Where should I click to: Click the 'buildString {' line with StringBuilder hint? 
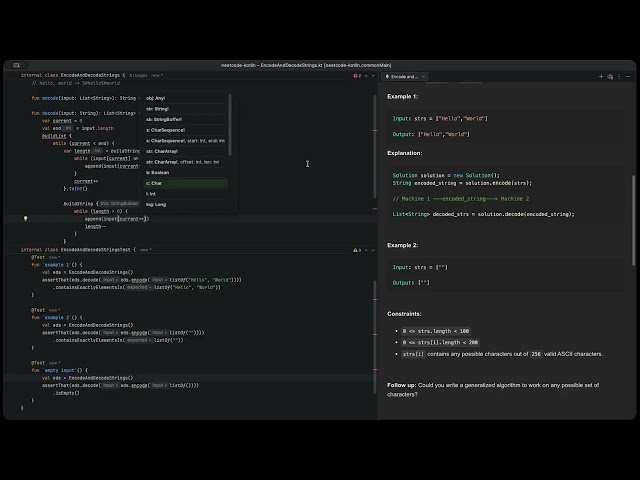101,203
